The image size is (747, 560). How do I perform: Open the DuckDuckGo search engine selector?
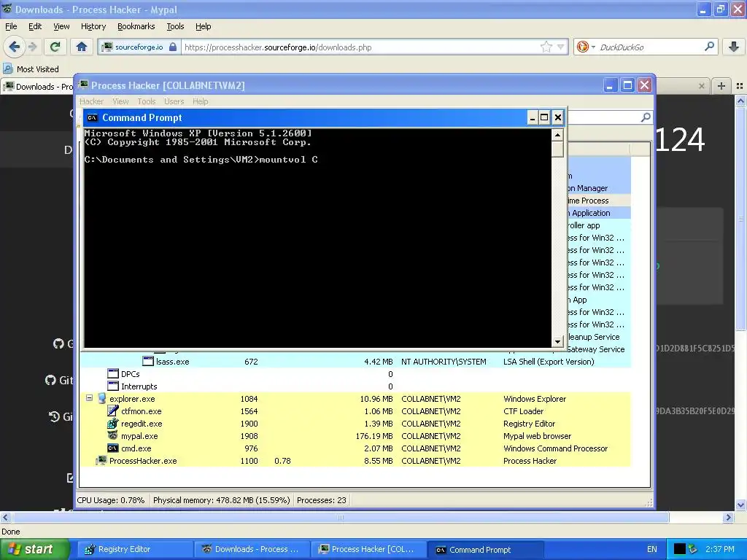pyautogui.click(x=585, y=47)
